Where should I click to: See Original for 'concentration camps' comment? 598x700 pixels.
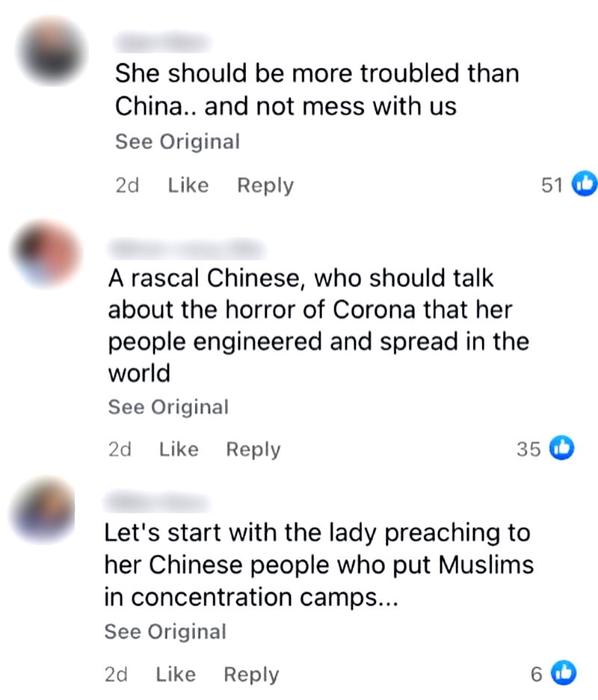tap(165, 631)
